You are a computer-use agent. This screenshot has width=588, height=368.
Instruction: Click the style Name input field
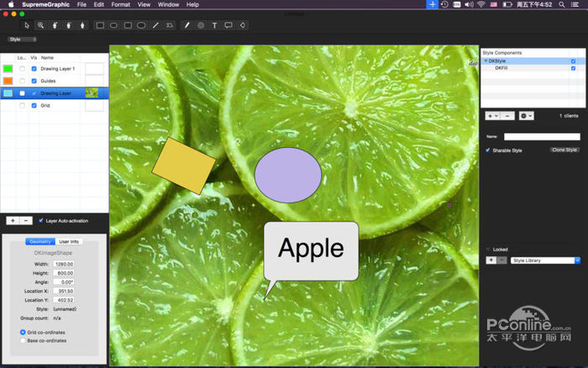(542, 136)
